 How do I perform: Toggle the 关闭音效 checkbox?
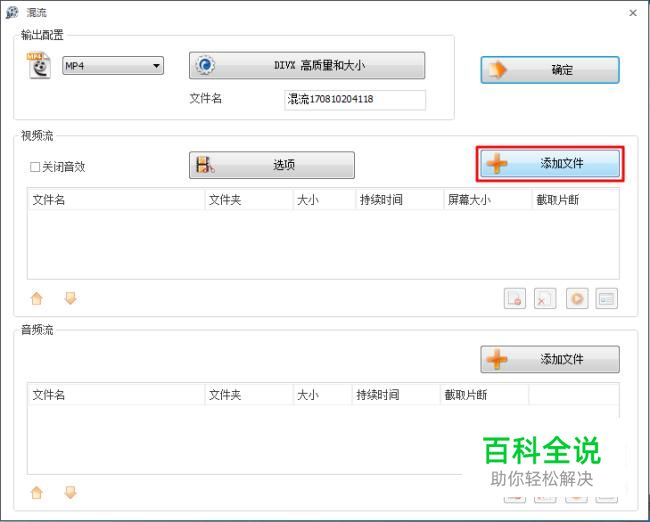35,167
